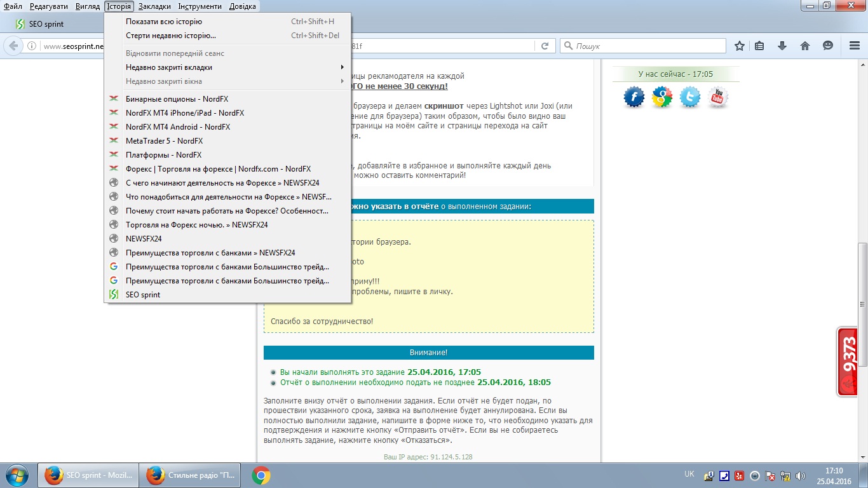This screenshot has width=868, height=488.
Task: Open the Редагувати menu
Action: pyautogui.click(x=49, y=6)
